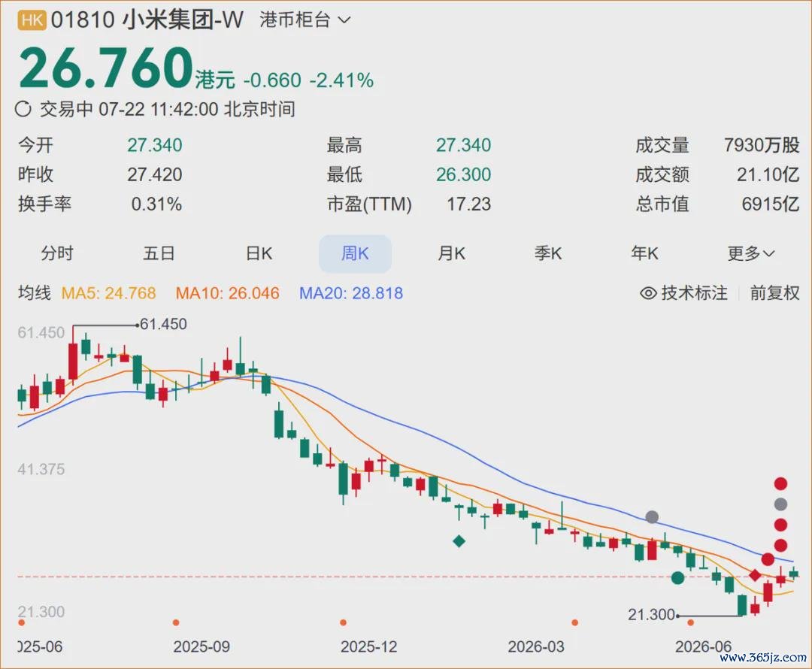Viewport: 812px width, 669px height.
Task: Click the orange event dot above 2025-09
Action: (x=176, y=622)
